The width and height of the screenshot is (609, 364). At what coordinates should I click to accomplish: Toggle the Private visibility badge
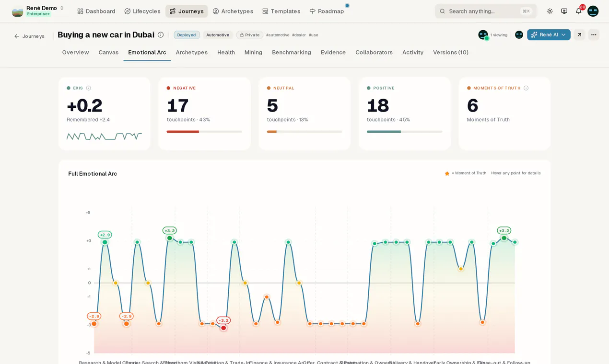pos(249,35)
